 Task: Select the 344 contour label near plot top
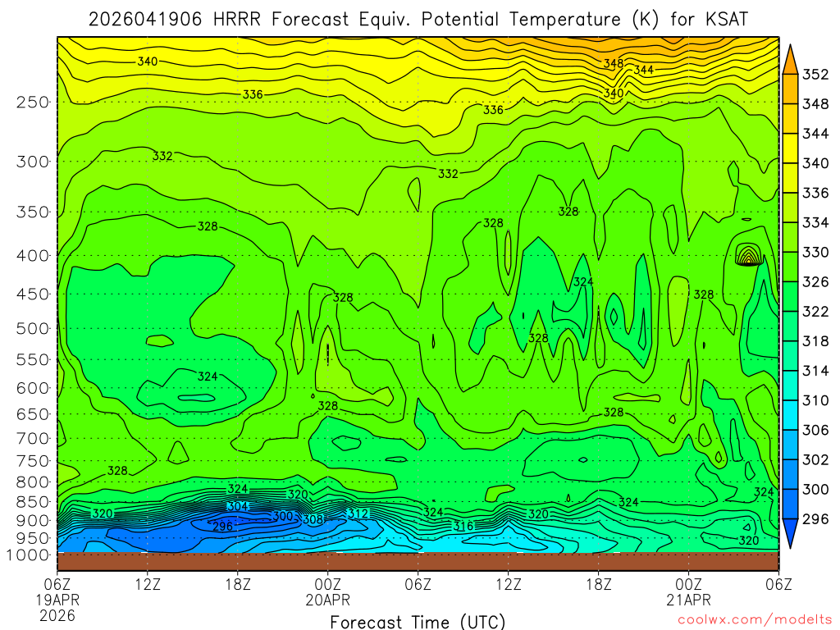[643, 70]
